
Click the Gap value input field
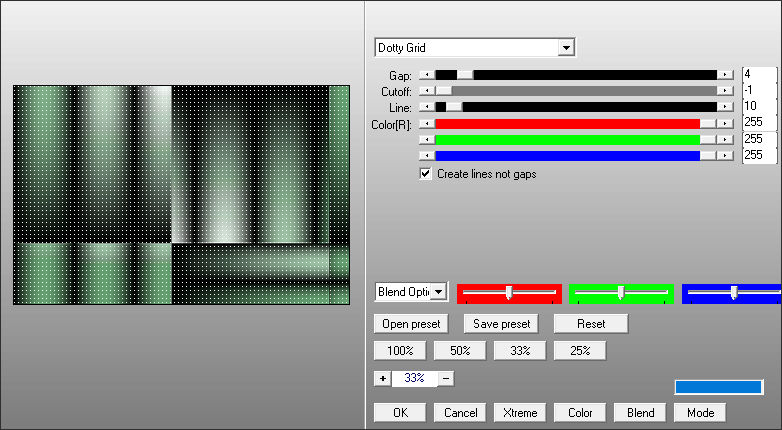point(758,75)
